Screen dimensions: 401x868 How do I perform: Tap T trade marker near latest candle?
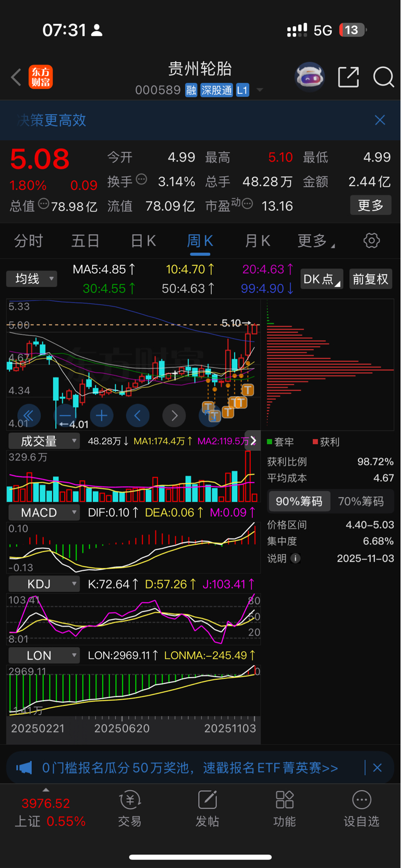click(x=248, y=390)
